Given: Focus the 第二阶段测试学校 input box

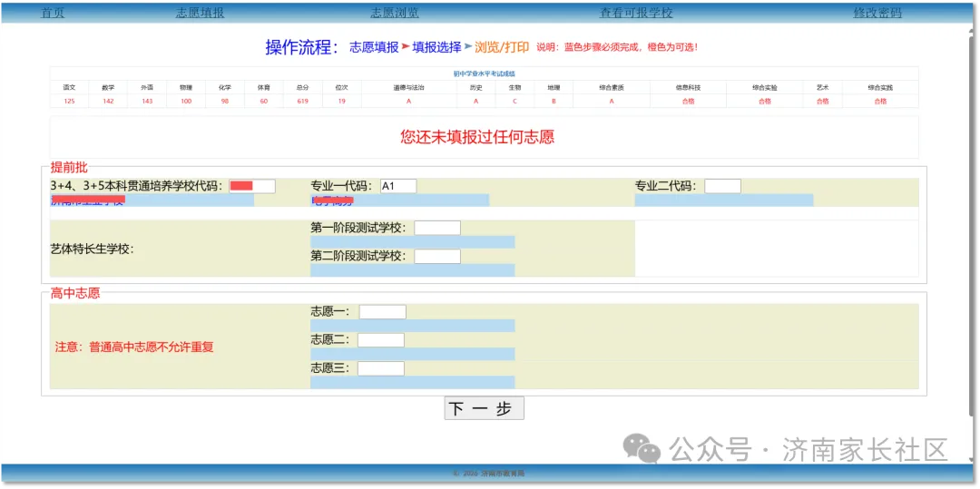Looking at the screenshot, I should coord(437,256).
